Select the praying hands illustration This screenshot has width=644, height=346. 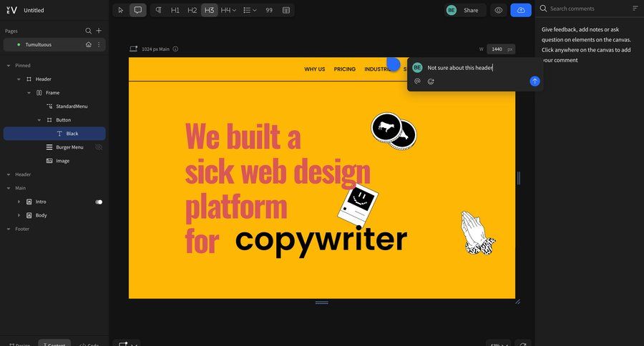(478, 233)
